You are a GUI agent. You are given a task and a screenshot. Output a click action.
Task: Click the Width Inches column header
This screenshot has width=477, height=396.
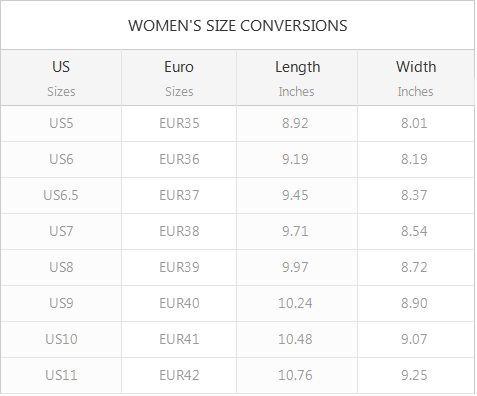(416, 78)
